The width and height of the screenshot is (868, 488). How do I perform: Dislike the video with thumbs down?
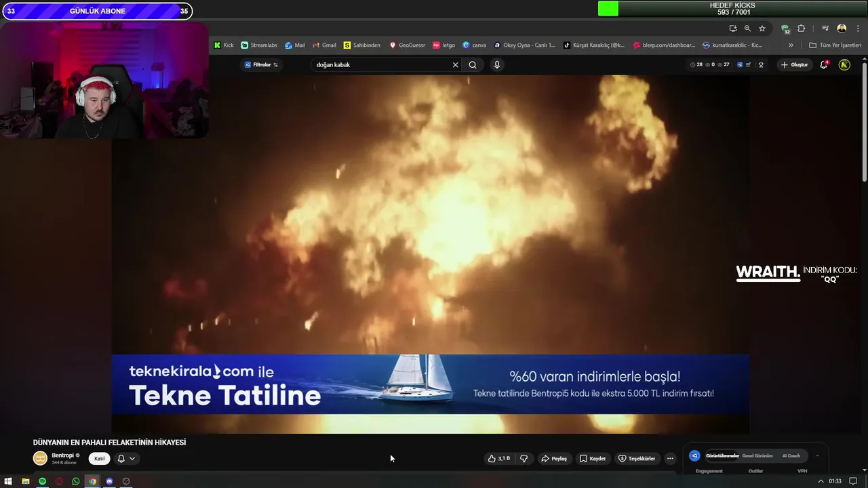tap(524, 459)
